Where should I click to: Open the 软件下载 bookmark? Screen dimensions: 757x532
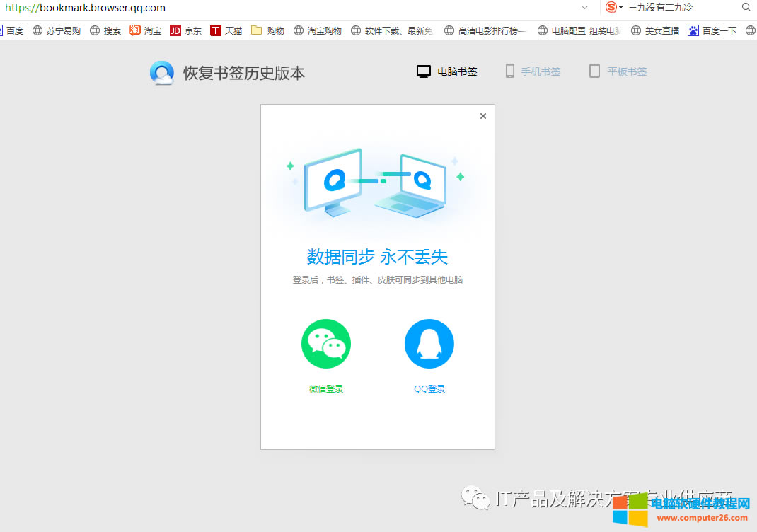coord(392,31)
